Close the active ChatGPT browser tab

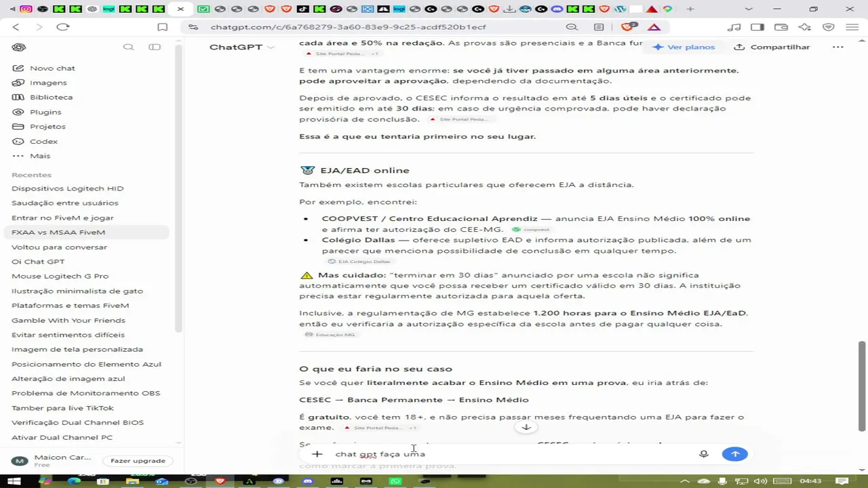(180, 9)
